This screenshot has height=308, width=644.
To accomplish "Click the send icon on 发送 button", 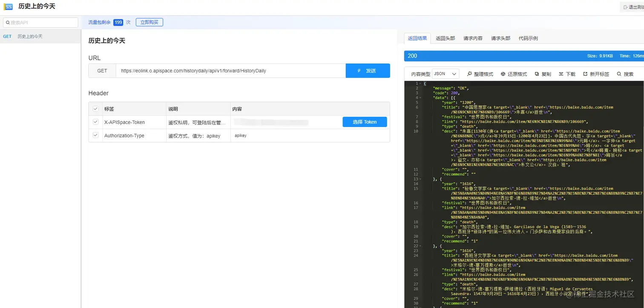I will point(359,71).
